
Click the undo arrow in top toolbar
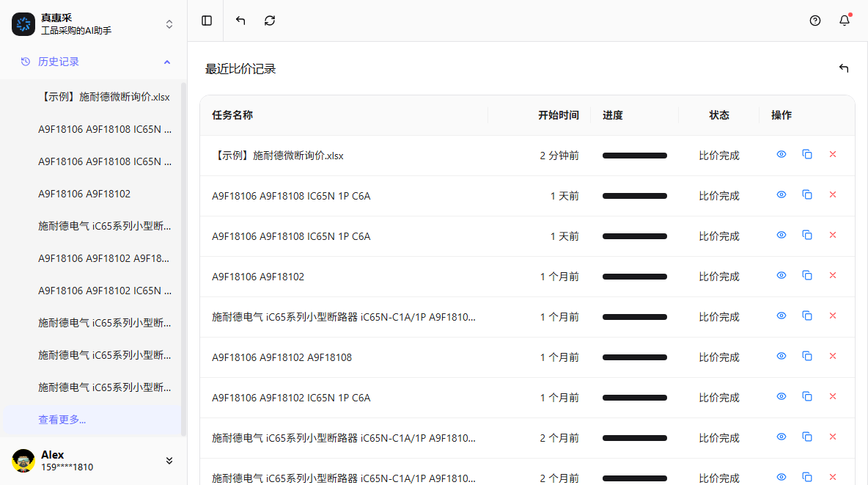coord(240,21)
